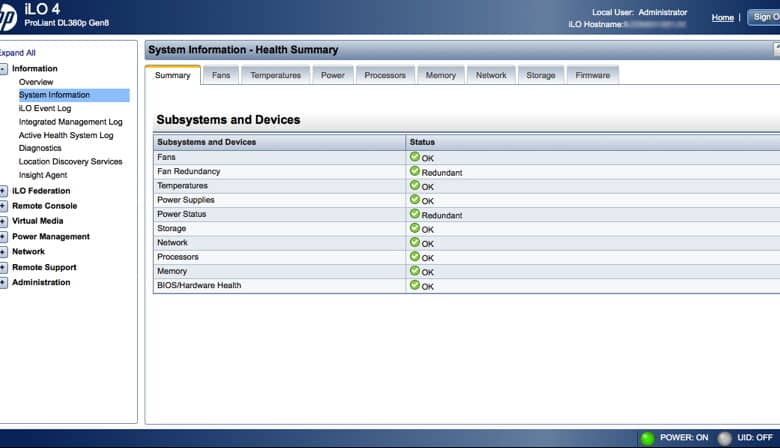Collapse the Information tree section
Image resolution: width=780 pixels, height=448 pixels.
click(x=3, y=69)
